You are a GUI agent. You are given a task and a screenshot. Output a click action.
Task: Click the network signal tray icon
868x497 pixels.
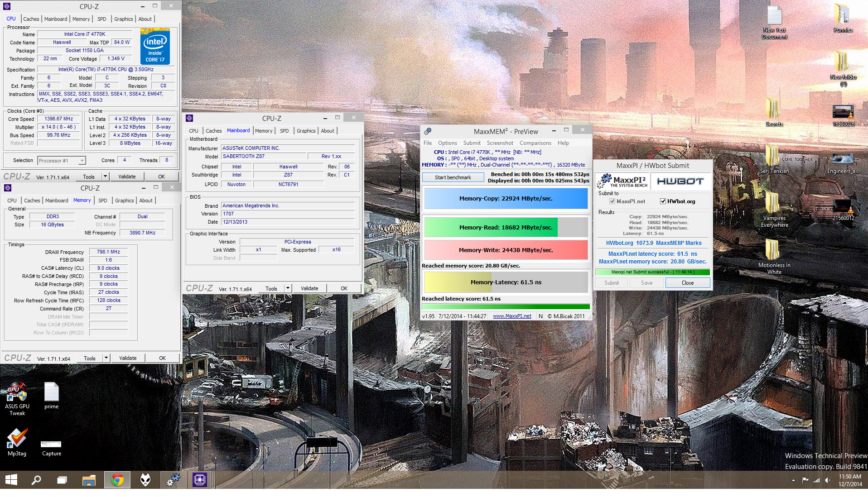coord(816,480)
